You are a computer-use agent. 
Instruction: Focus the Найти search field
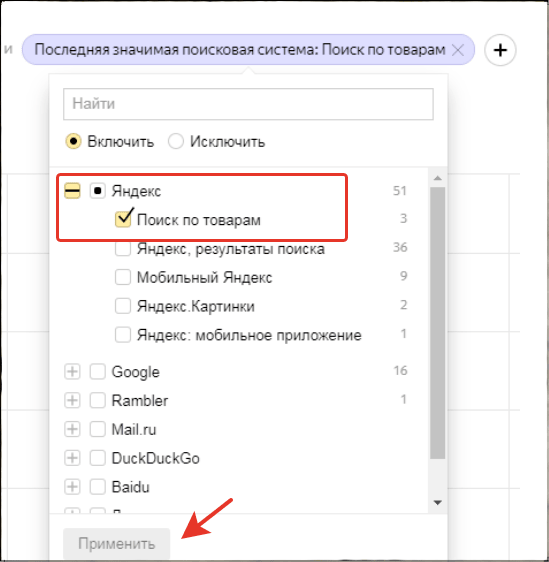[x=248, y=104]
